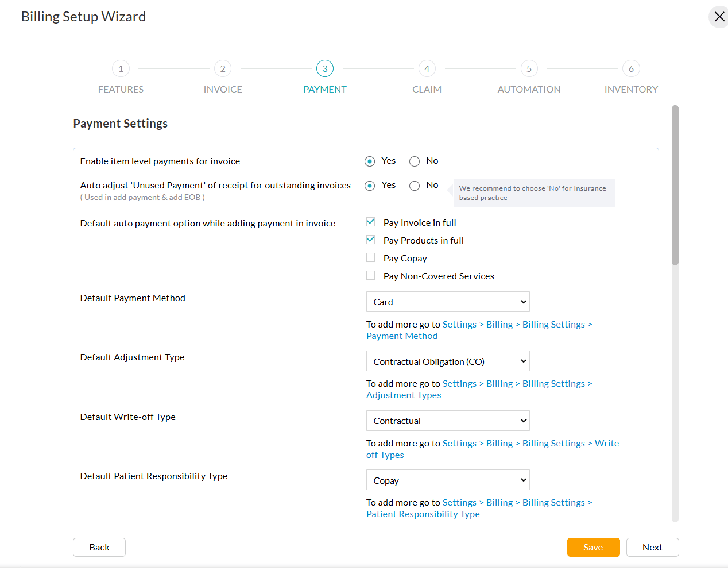728x570 pixels.
Task: Open the Default Write-off Type dropdown
Action: coord(448,421)
